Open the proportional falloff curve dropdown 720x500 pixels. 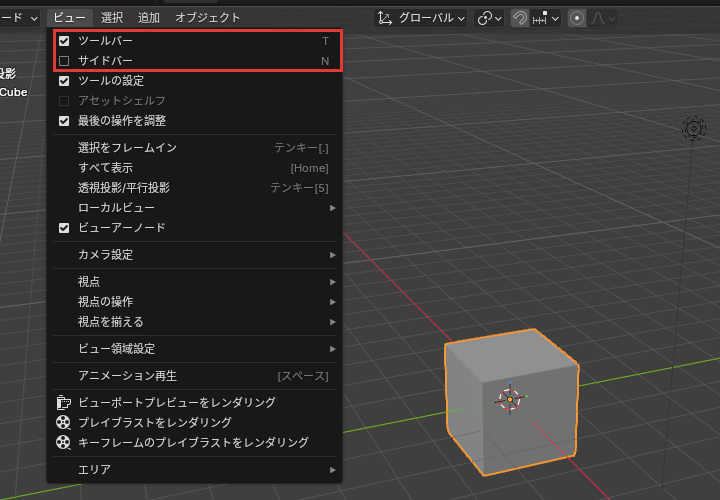click(x=602, y=18)
